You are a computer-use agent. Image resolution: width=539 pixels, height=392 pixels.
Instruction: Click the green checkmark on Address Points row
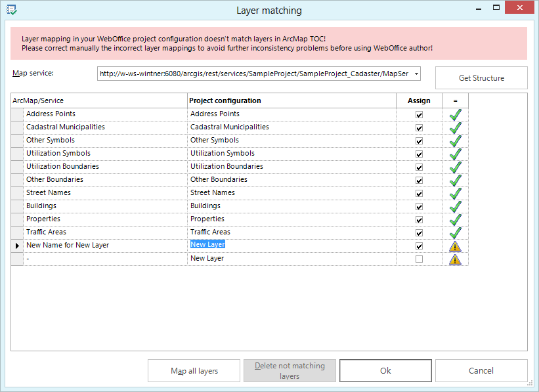(x=455, y=114)
